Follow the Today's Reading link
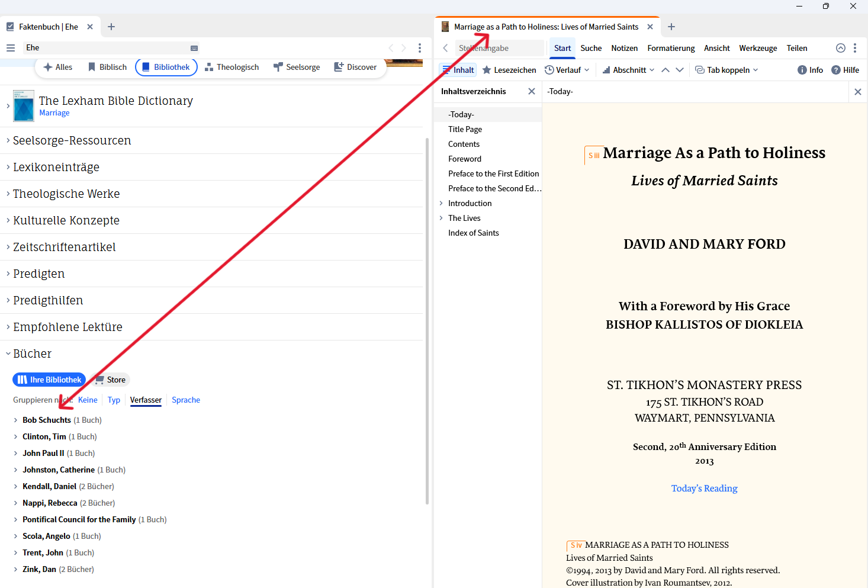868x588 pixels. (705, 488)
